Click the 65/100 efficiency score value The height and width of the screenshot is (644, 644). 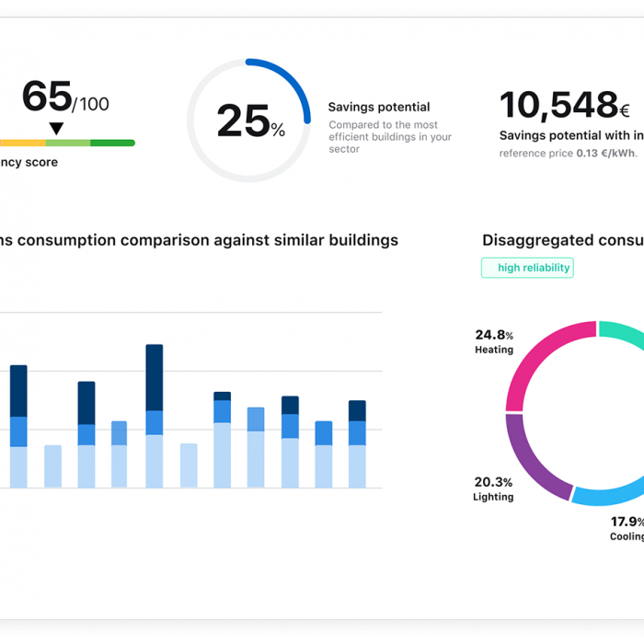point(65,97)
